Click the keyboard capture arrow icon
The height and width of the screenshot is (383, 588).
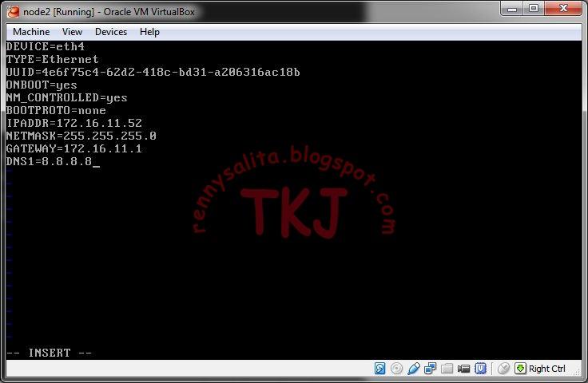pos(520,369)
